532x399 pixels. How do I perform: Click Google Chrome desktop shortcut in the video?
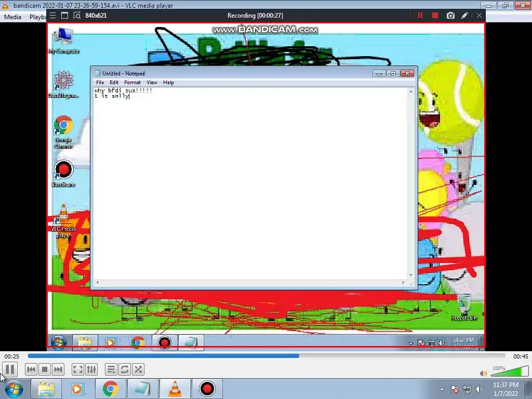pyautogui.click(x=63, y=131)
